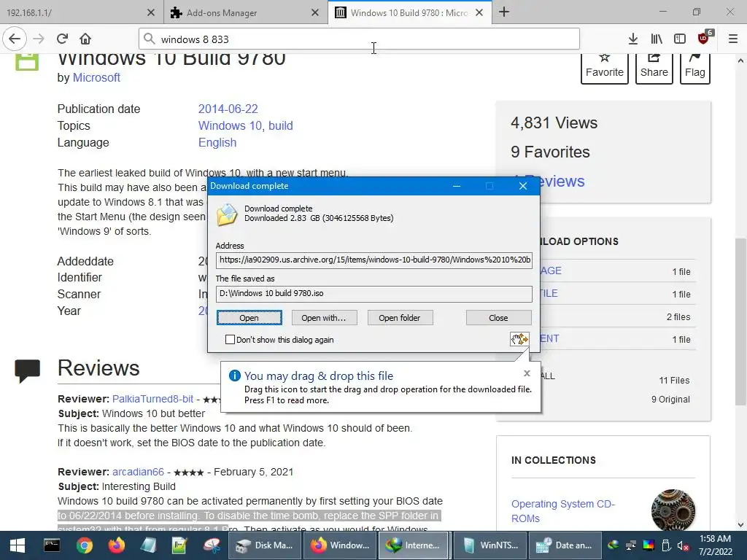
Task: Click the scrollbar up arrow
Action: (x=740, y=61)
